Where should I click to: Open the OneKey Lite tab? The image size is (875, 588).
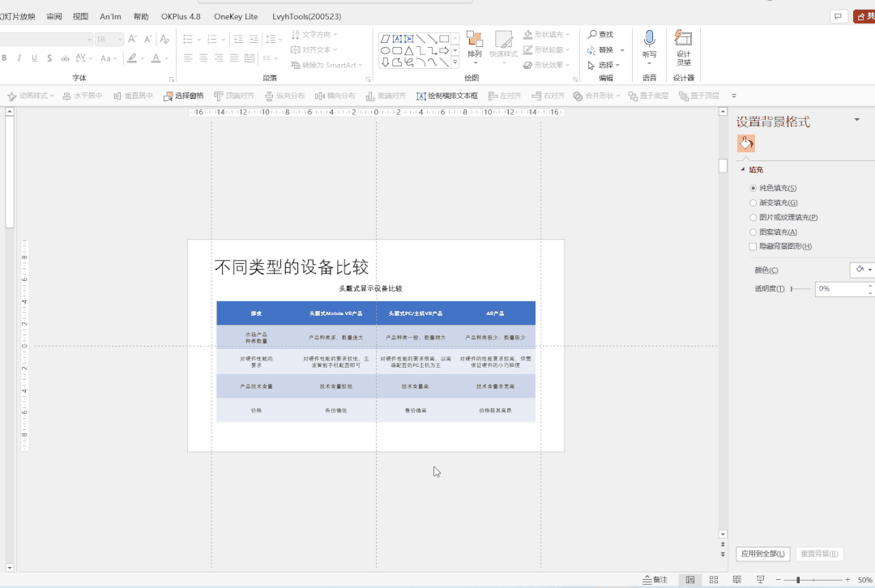click(236, 17)
